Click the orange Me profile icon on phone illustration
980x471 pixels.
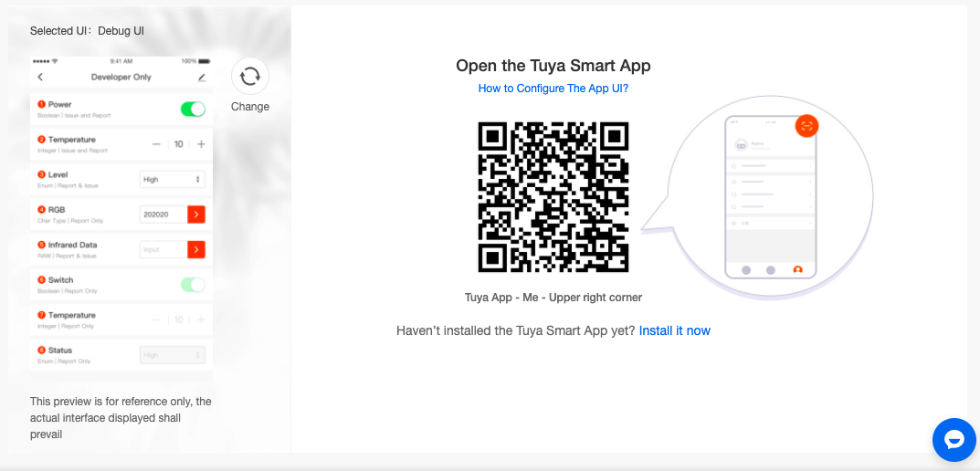(x=797, y=270)
